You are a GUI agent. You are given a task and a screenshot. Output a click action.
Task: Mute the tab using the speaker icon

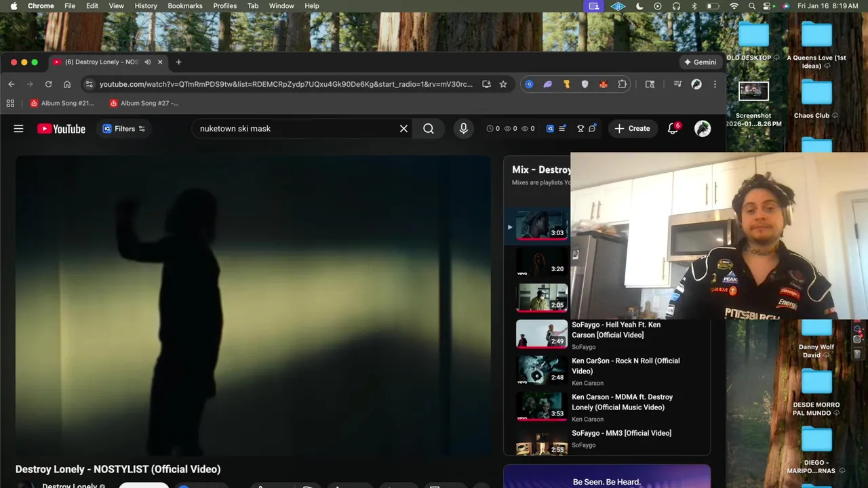click(148, 62)
